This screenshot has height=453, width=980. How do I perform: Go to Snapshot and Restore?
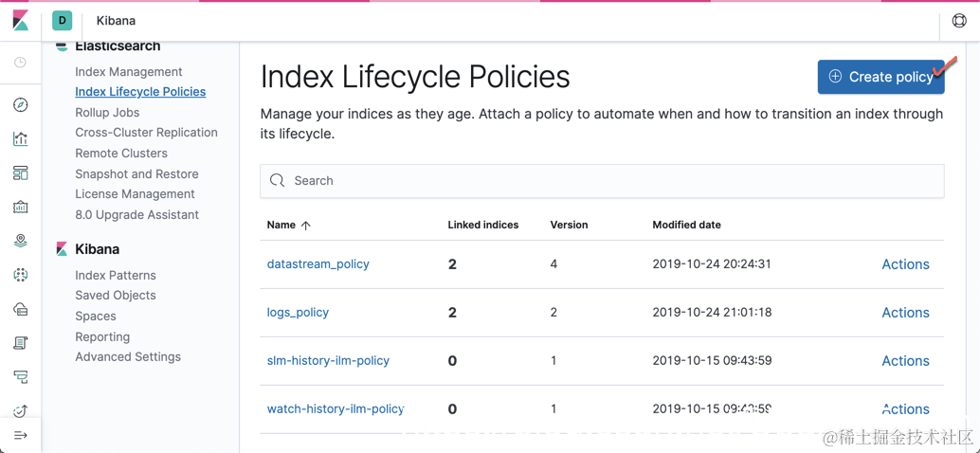(136, 174)
